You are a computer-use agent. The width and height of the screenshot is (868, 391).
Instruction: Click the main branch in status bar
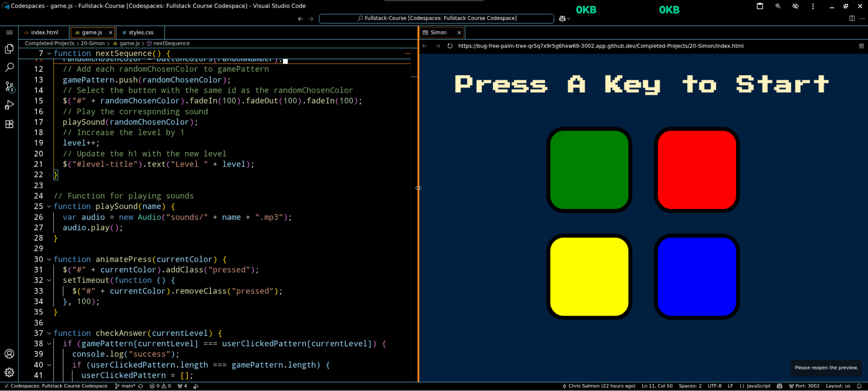[125, 386]
